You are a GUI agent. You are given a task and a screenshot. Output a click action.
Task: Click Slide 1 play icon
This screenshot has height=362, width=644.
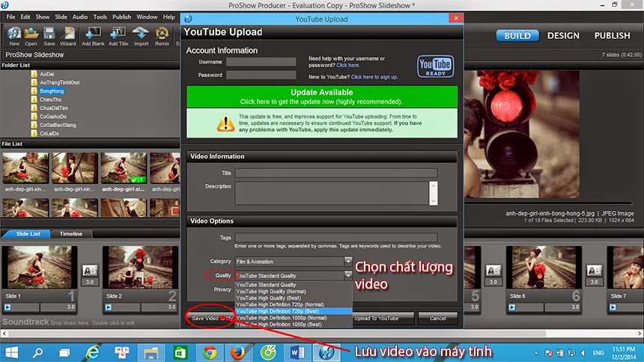click(x=7, y=307)
